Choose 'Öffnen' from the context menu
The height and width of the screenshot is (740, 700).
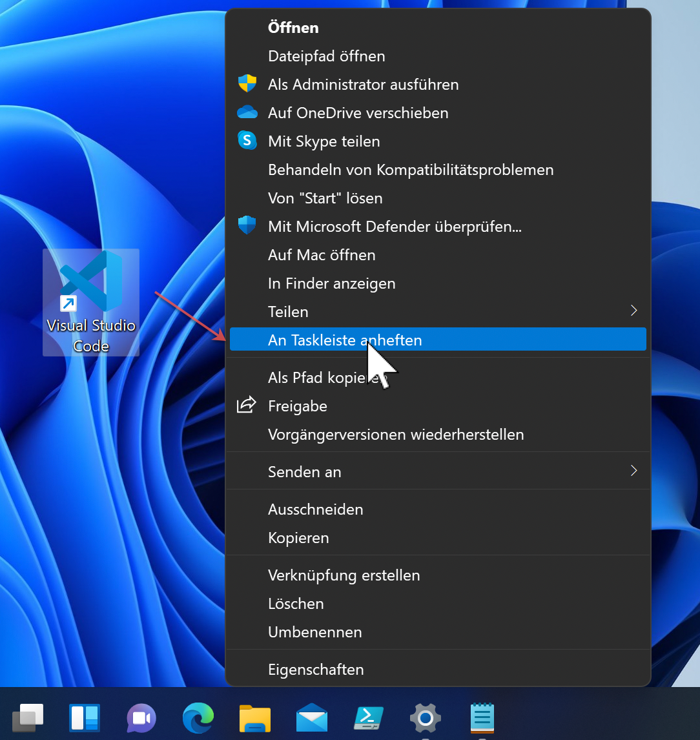[293, 27]
